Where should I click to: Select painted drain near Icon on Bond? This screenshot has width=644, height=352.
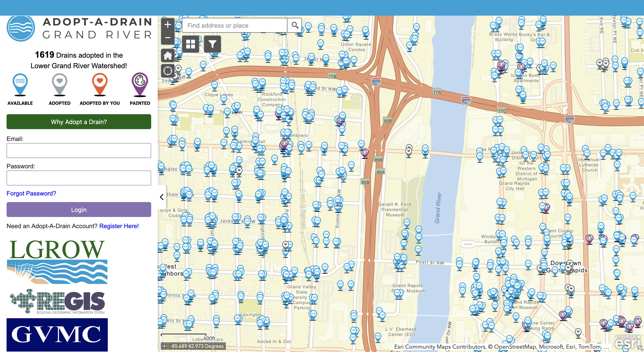point(521,67)
